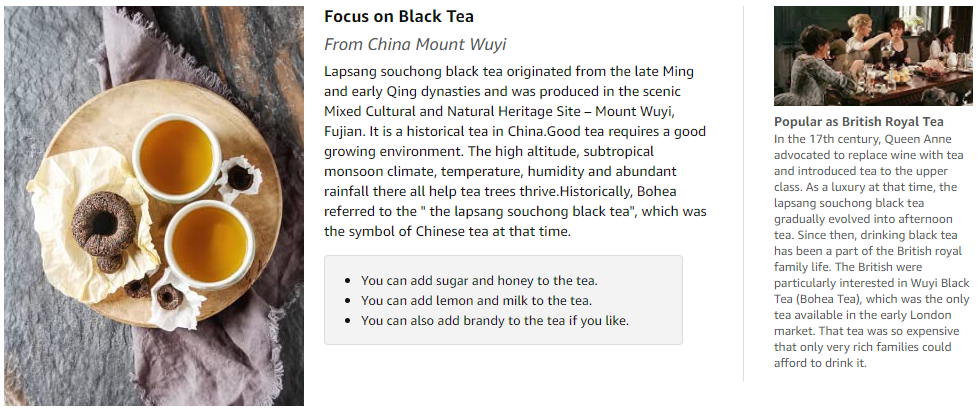
Task: Click the upper tea cup in the photo
Action: point(177,157)
